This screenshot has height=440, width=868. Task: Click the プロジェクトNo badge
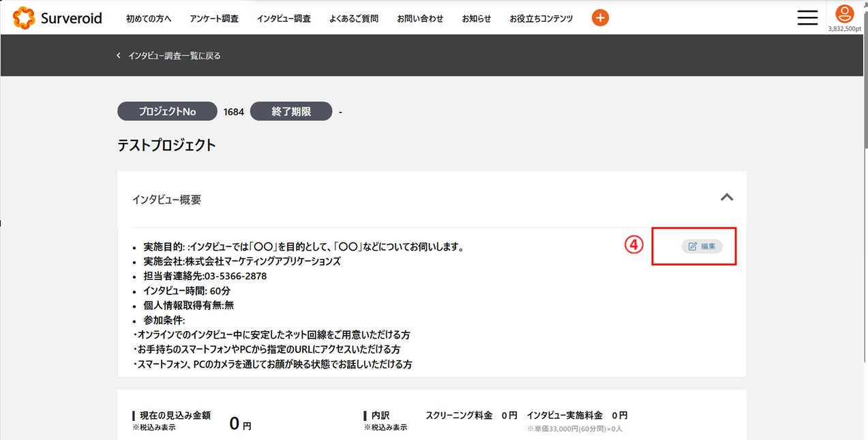[167, 112]
